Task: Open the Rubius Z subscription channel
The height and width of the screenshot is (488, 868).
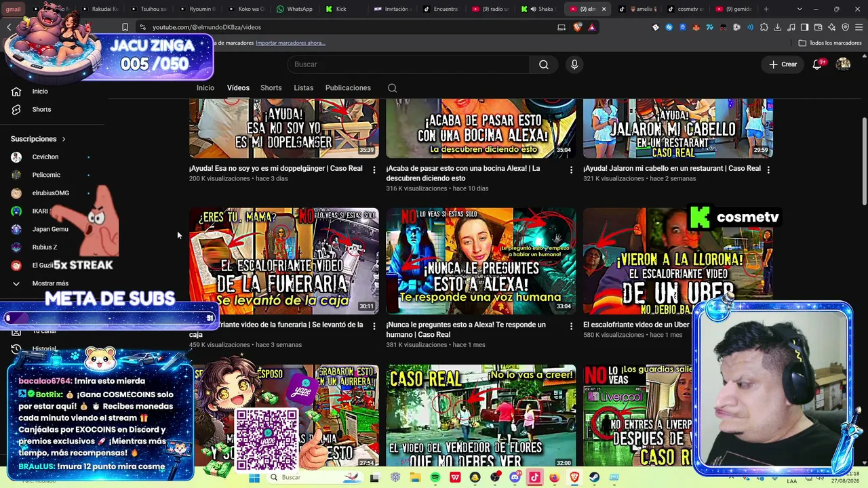Action: pos(45,247)
